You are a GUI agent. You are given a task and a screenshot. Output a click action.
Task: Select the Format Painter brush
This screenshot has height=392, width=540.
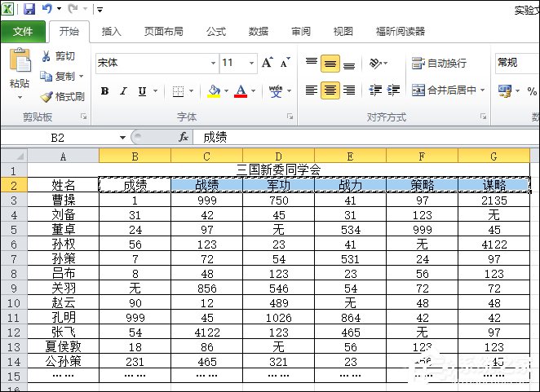click(x=46, y=96)
